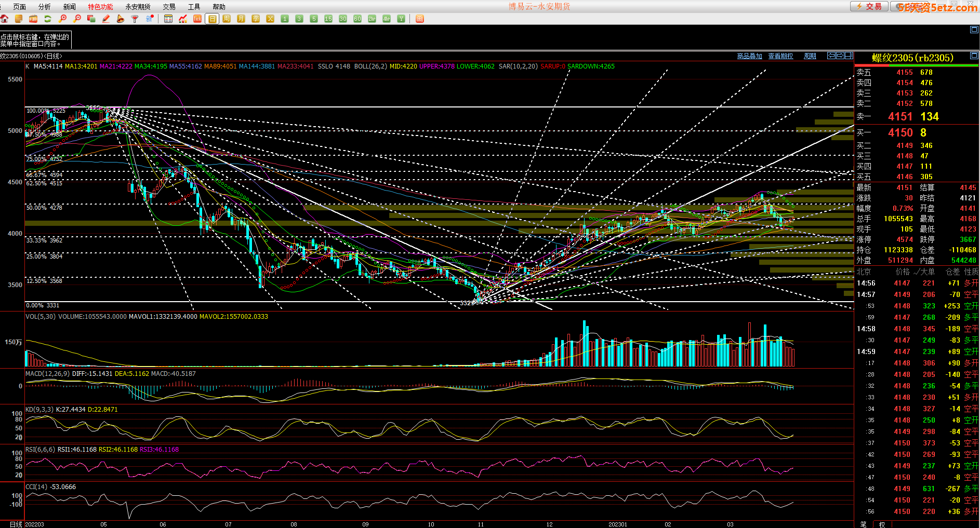Image resolution: width=980 pixels, height=528 pixels.
Task: Switch to the 权 tab at bottom
Action: click(x=882, y=524)
